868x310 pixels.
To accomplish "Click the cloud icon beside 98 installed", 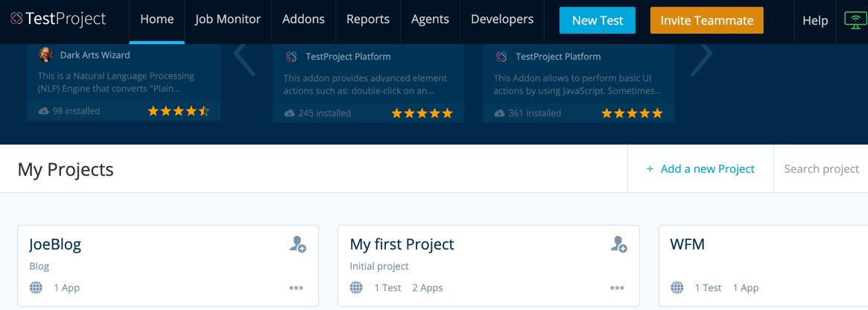I will point(44,111).
